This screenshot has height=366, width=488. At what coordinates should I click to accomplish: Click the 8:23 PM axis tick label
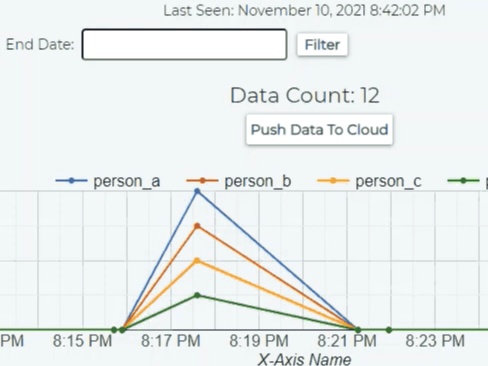click(x=435, y=341)
